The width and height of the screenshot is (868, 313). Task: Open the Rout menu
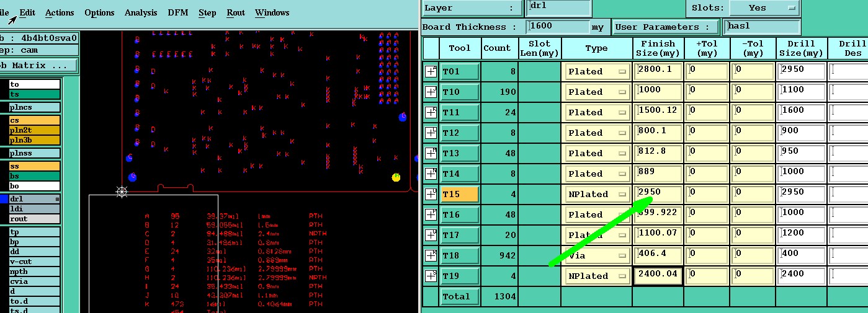[x=236, y=12]
